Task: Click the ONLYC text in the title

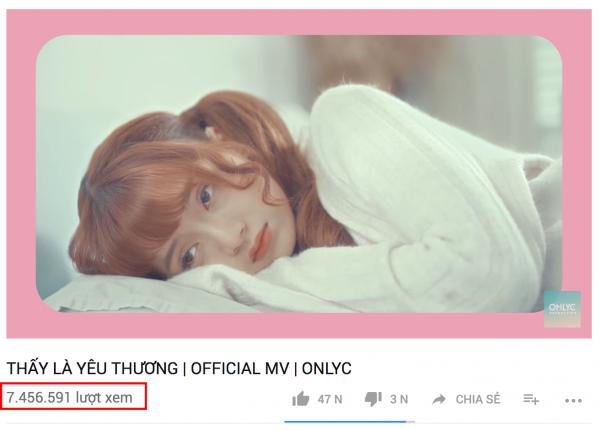Action: click(x=326, y=368)
